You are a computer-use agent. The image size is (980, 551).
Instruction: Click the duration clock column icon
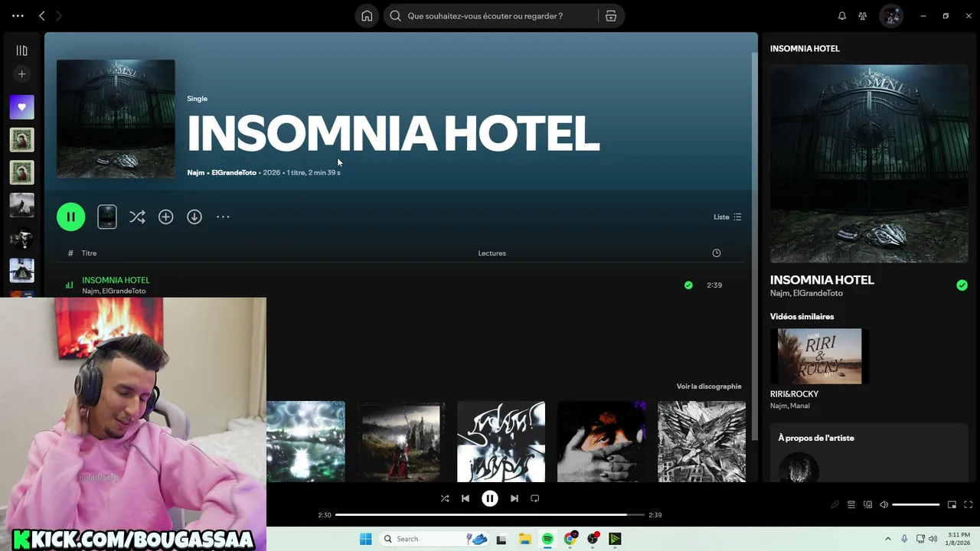(x=717, y=253)
